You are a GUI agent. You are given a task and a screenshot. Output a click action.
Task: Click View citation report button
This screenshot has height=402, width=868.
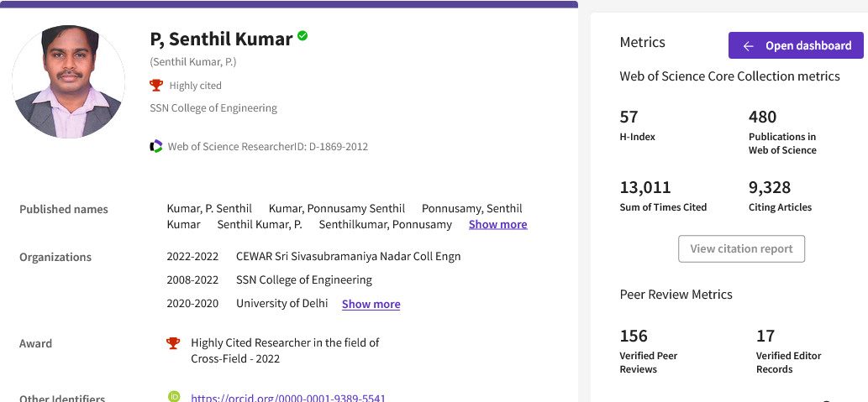741,248
